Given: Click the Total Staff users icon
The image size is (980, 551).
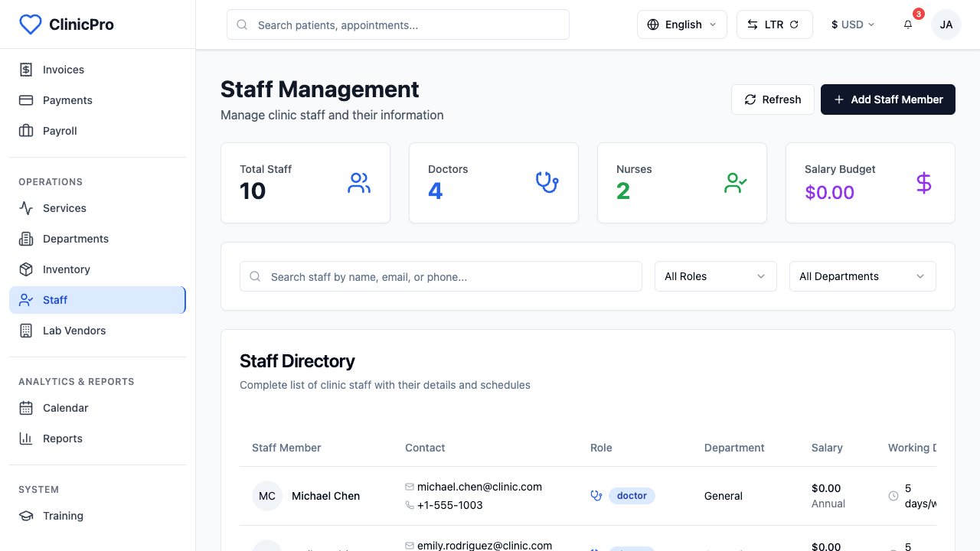Looking at the screenshot, I should [x=359, y=183].
